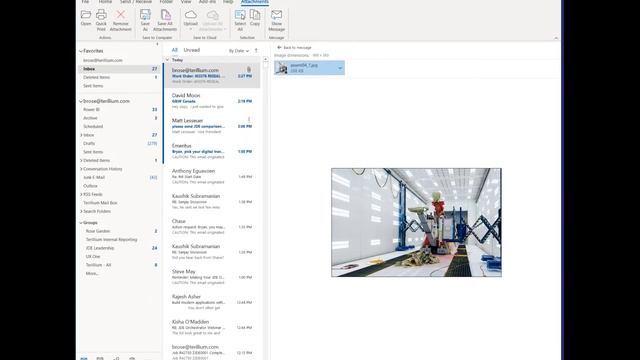Open the email from Rajesh Asher
This screenshot has width=640, height=360.
(212, 302)
